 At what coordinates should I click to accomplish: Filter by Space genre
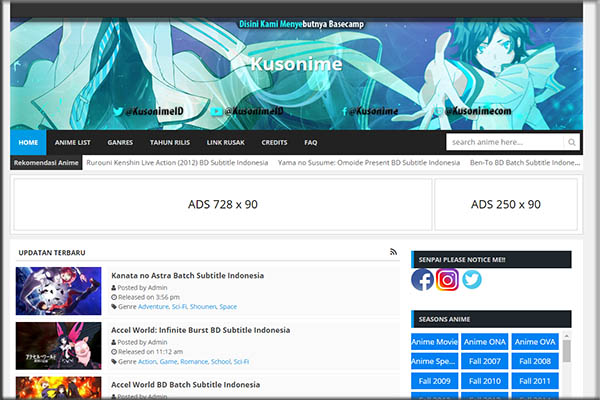[x=228, y=307]
